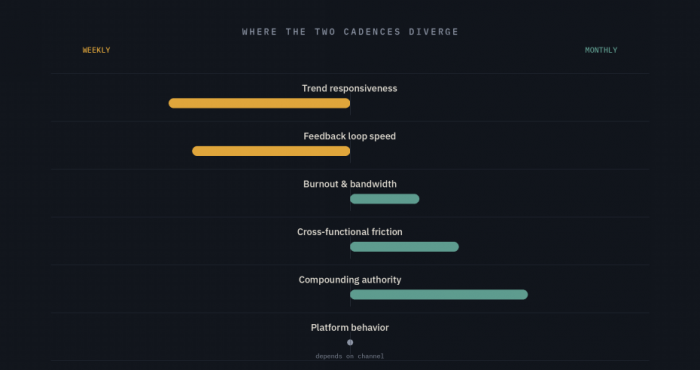
Task: Click the Burnout & bandwidth label
Action: point(350,184)
